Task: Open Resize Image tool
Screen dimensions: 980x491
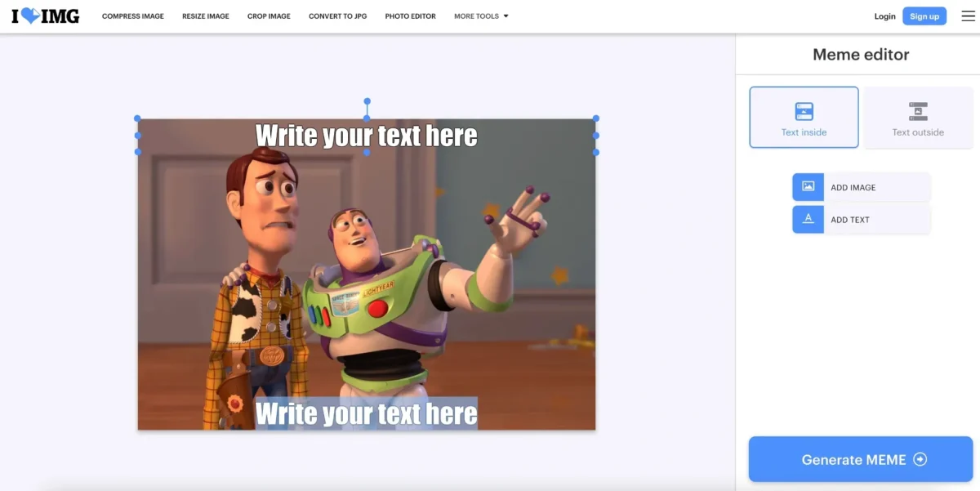Action: 206,16
